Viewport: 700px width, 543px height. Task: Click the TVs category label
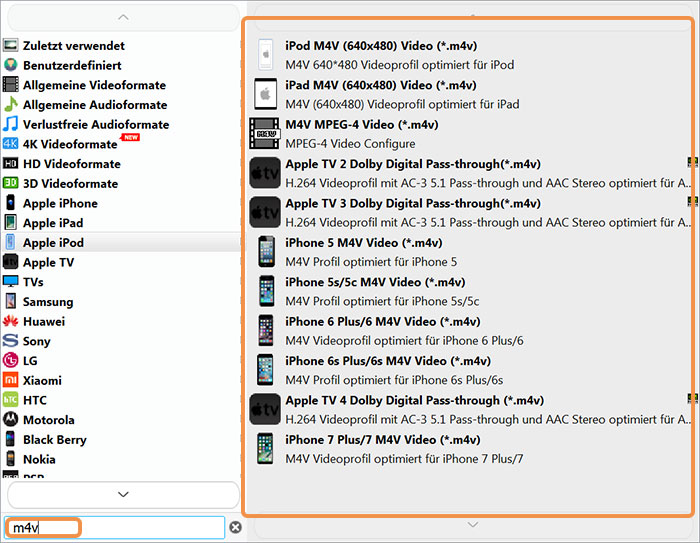click(33, 282)
